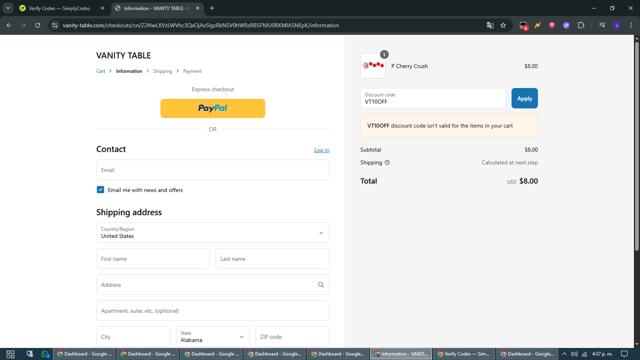Click the City field
The width and height of the screenshot is (640, 360).
(x=133, y=337)
